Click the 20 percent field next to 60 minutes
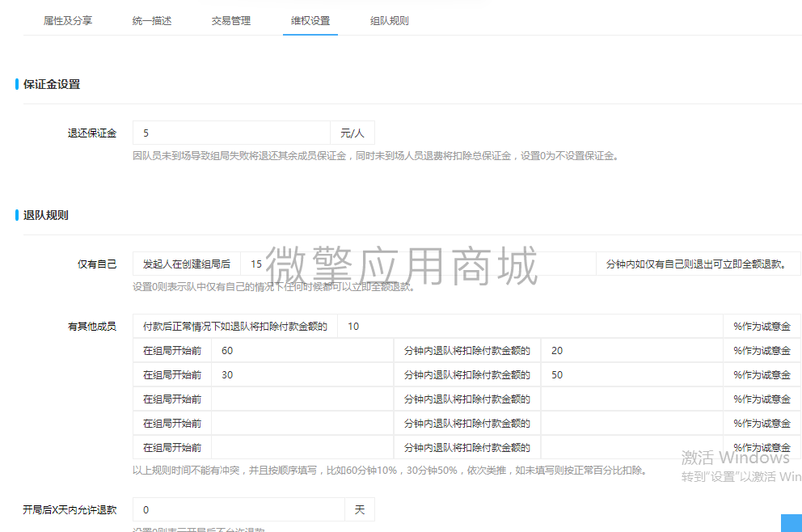This screenshot has height=532, width=802. point(631,350)
